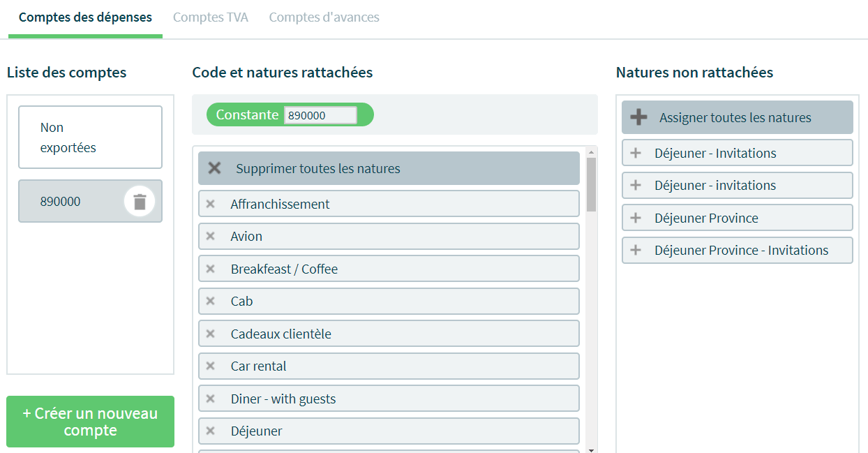Image resolution: width=868 pixels, height=453 pixels.
Task: Click Créer un nouveau compte button
Action: 91,422
